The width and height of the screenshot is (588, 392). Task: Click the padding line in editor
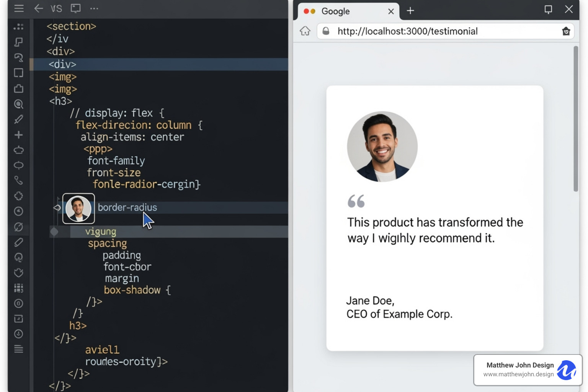122,255
